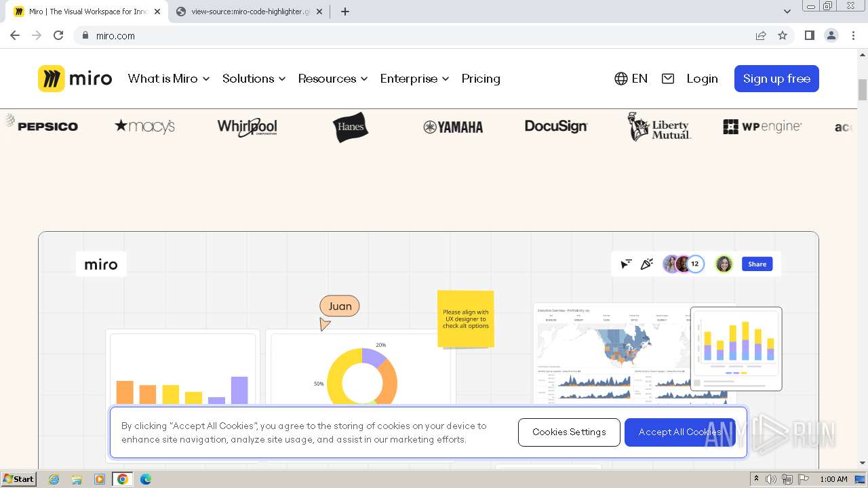Click the Login link
Screen dimensions: 868x488
click(702, 79)
